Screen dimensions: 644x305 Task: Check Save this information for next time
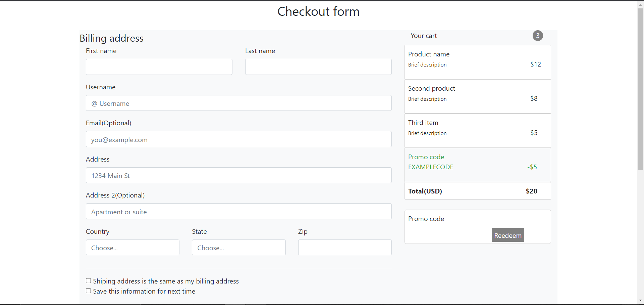[x=89, y=291]
